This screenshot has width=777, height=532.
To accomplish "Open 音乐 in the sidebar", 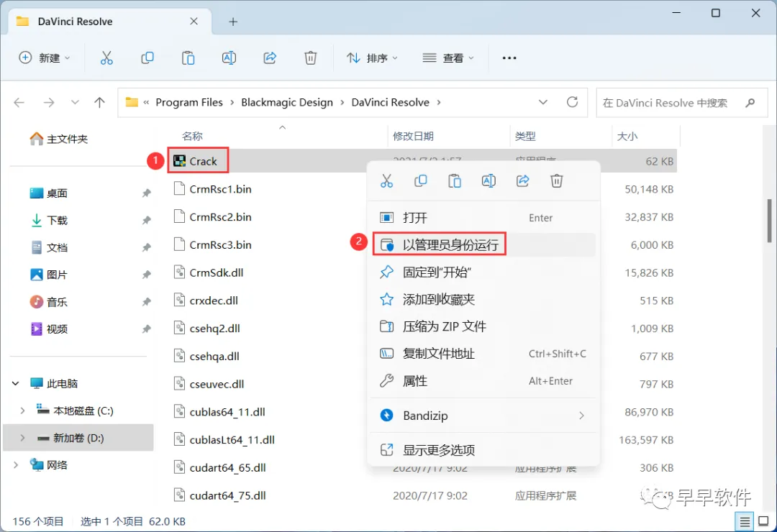I will coord(49,302).
